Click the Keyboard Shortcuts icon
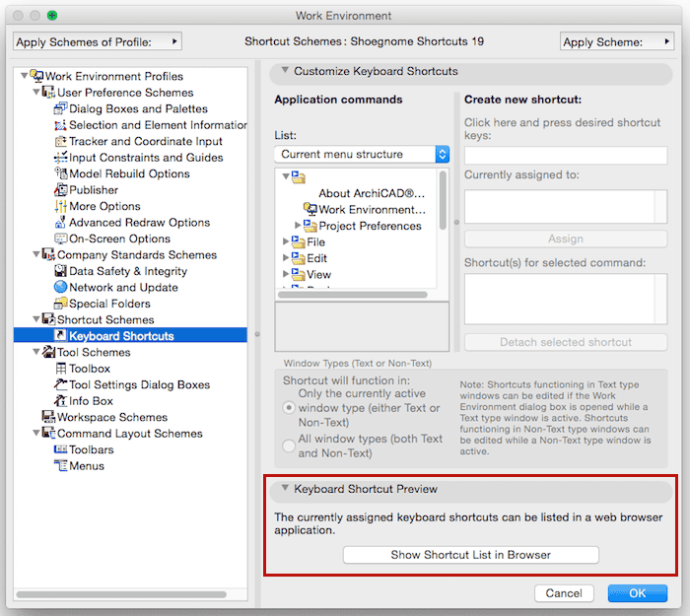Viewport: 690px width, 616px height. [60, 335]
